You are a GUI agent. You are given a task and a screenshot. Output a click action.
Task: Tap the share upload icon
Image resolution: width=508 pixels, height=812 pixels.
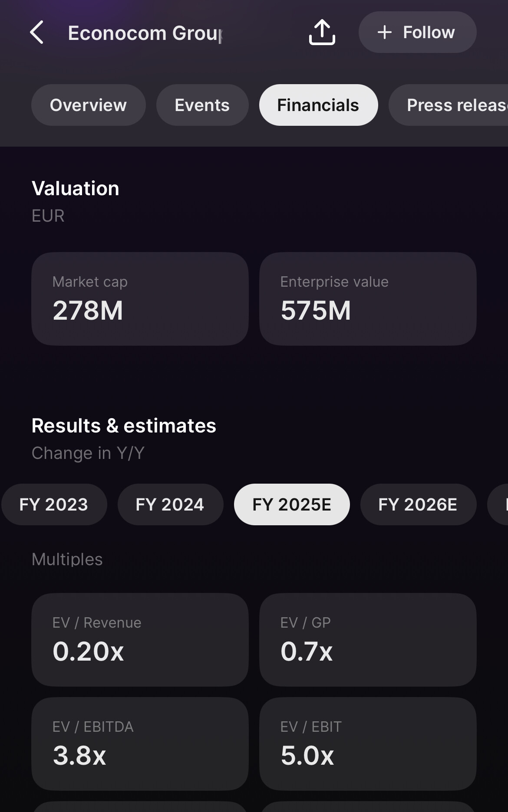[x=322, y=33]
